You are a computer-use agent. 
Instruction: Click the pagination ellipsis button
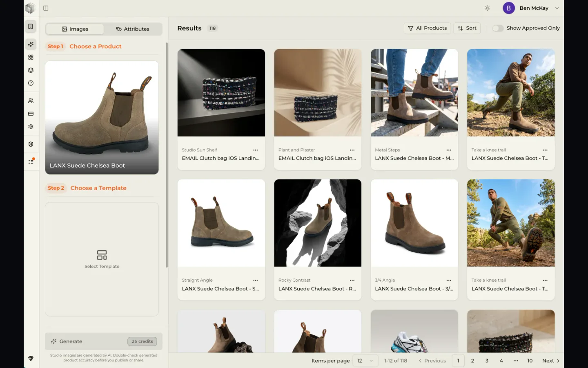pyautogui.click(x=516, y=361)
